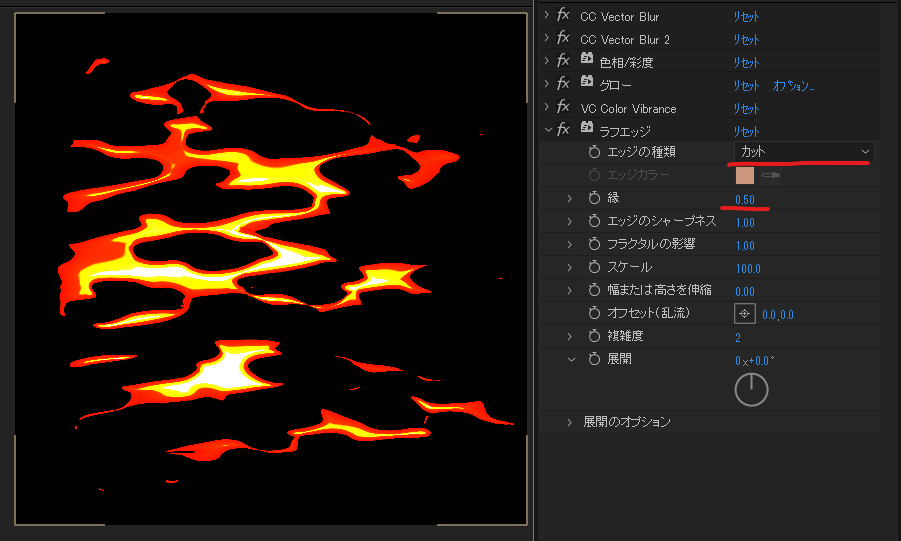Toggle stopwatch for 展開
This screenshot has width=901, height=541.
[594, 359]
